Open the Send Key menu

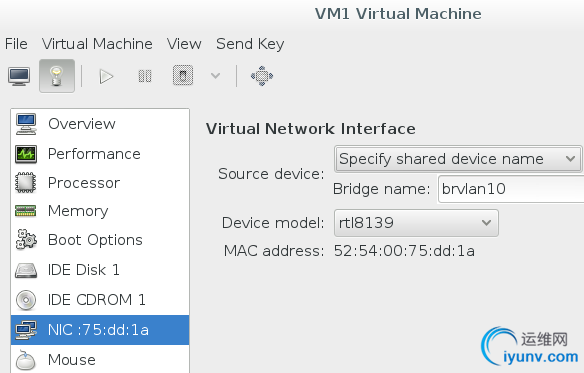tap(250, 44)
